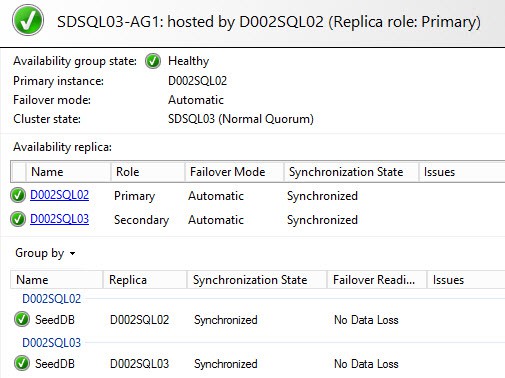Click the Availability group state label
Screen dimensions: 505x378
pos(75,61)
